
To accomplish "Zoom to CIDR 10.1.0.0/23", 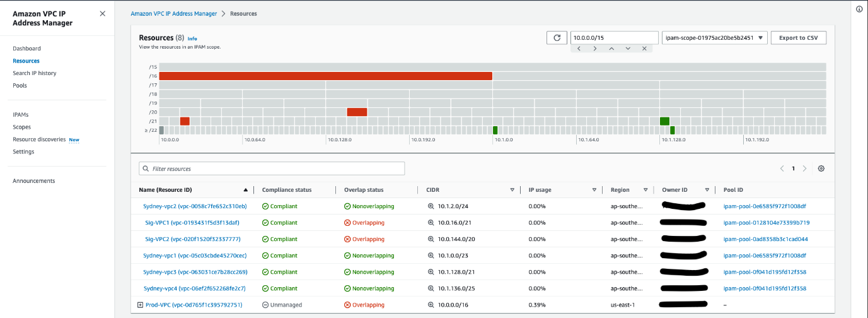I will tap(432, 256).
